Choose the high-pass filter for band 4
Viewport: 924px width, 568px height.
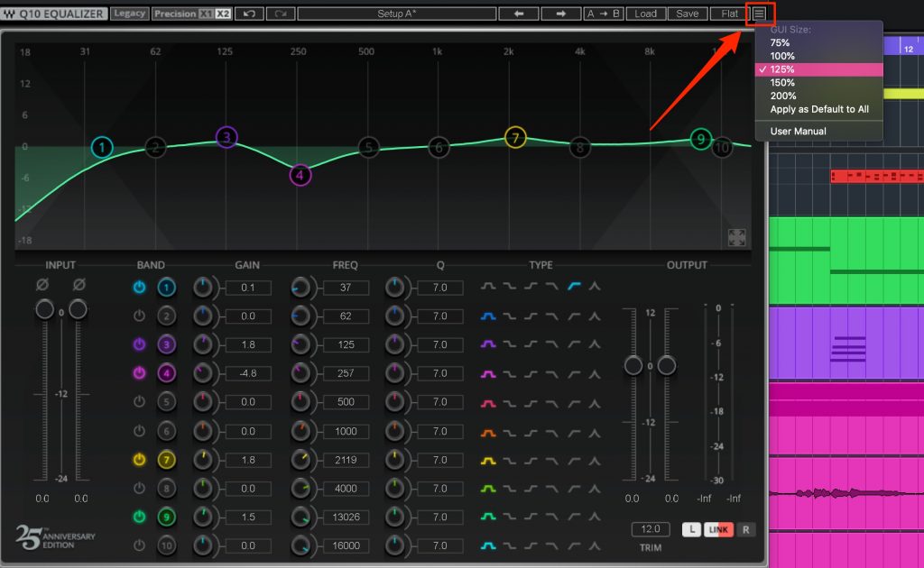(575, 373)
